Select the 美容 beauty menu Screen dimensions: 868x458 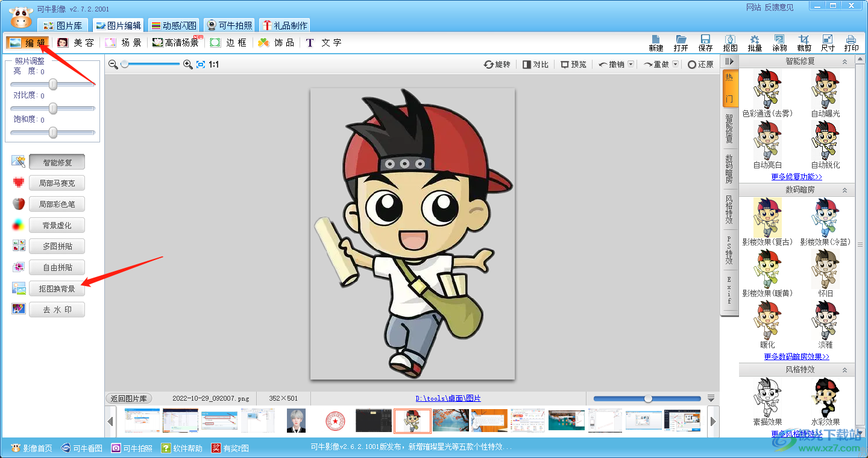(x=76, y=43)
